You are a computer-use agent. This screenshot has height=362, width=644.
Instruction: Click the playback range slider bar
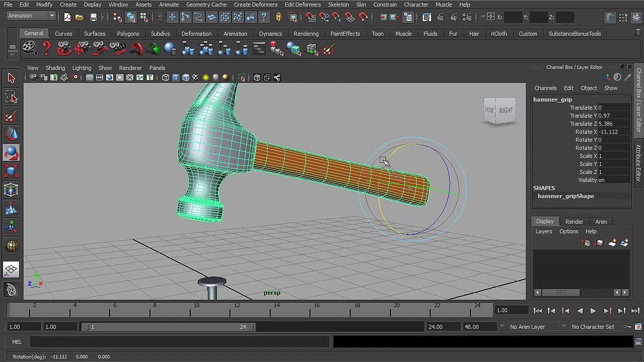pos(169,327)
